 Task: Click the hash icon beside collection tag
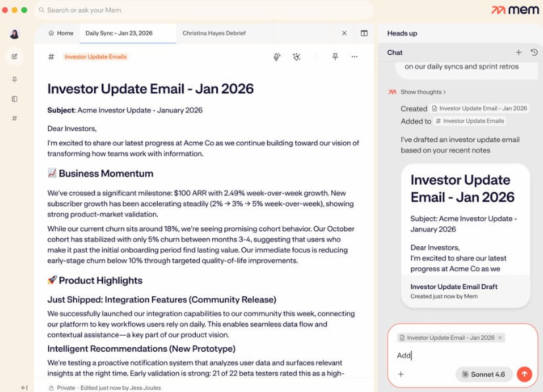[51, 56]
